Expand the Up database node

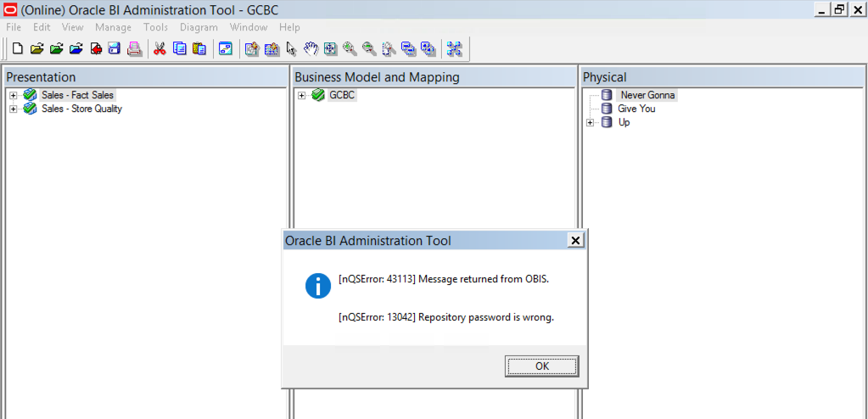[x=590, y=123]
